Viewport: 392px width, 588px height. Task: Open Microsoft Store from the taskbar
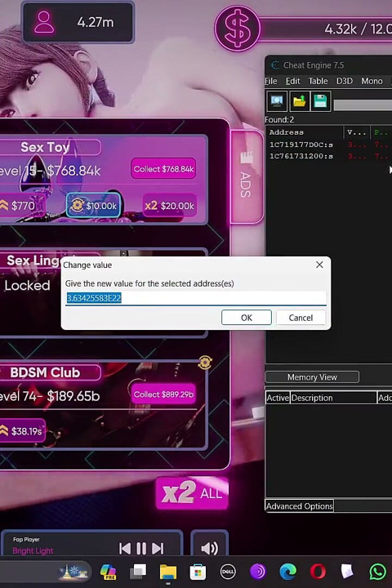pyautogui.click(x=198, y=572)
